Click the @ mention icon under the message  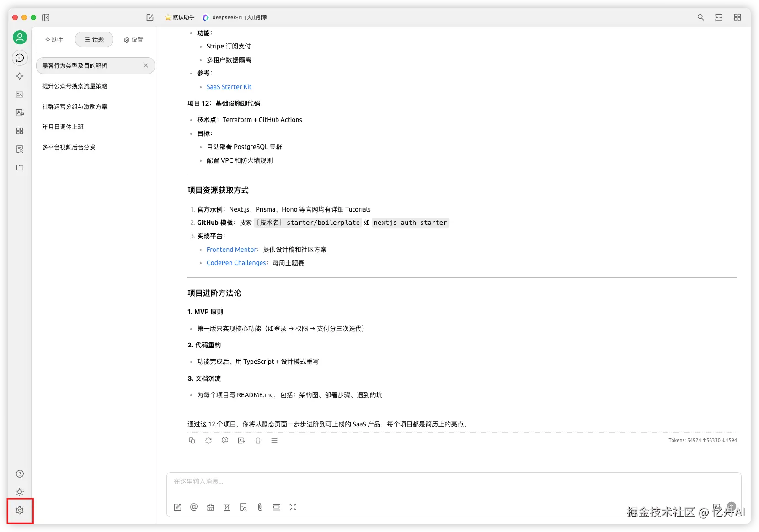coord(225,441)
